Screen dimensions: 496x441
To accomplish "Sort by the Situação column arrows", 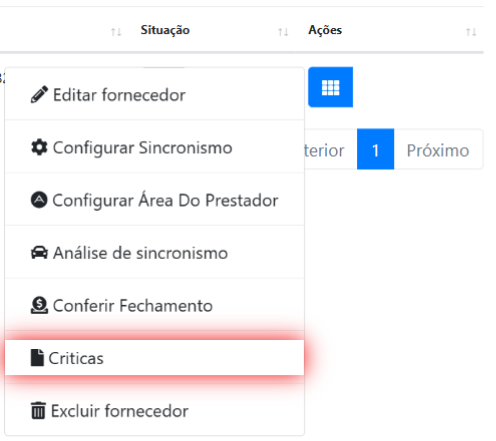I will (283, 32).
